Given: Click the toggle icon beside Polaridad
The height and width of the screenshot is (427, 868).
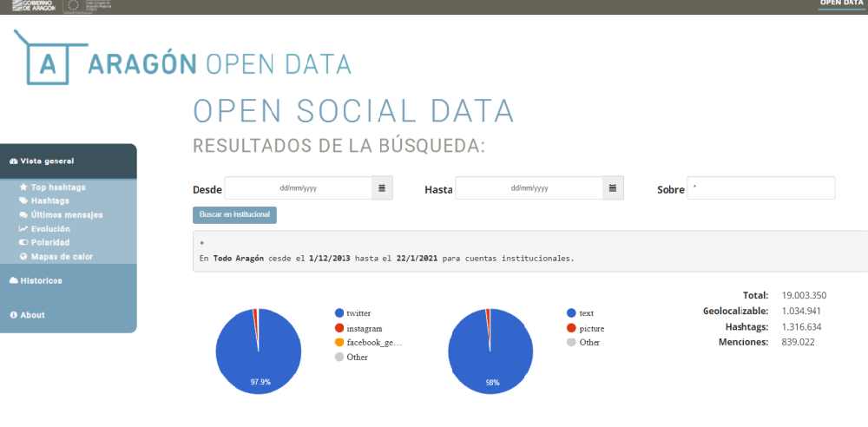Looking at the screenshot, I should tap(23, 243).
